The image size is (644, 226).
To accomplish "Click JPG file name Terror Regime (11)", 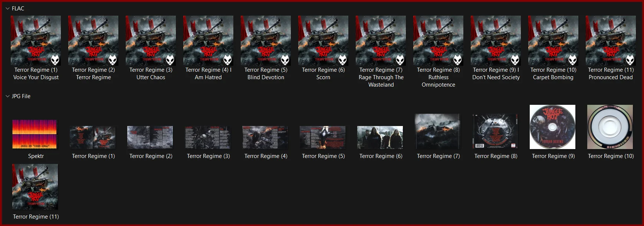I will (36, 217).
